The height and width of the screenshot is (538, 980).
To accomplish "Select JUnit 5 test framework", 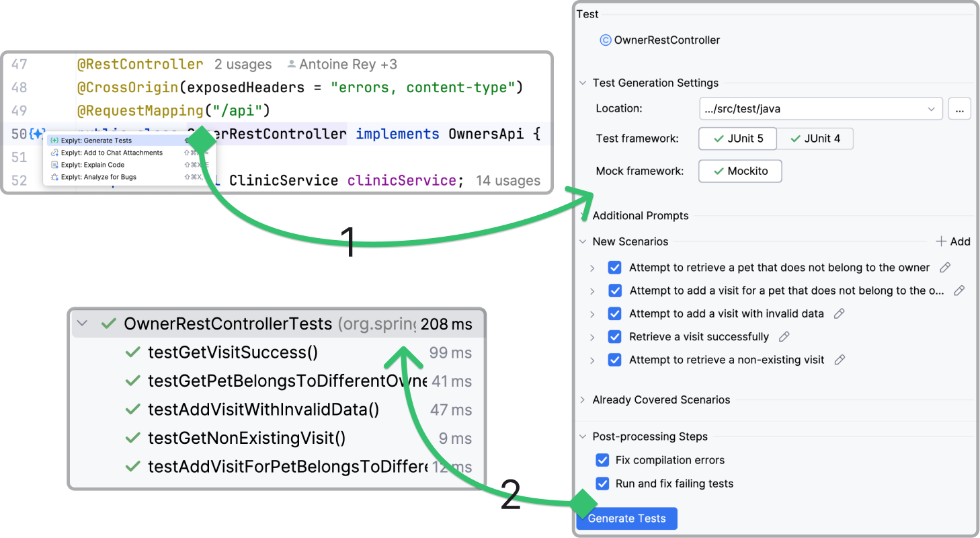I will pyautogui.click(x=738, y=139).
